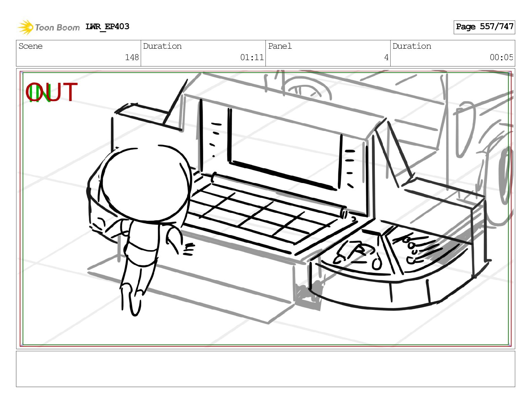
Task: Click the panel number 4
Action: (386, 57)
